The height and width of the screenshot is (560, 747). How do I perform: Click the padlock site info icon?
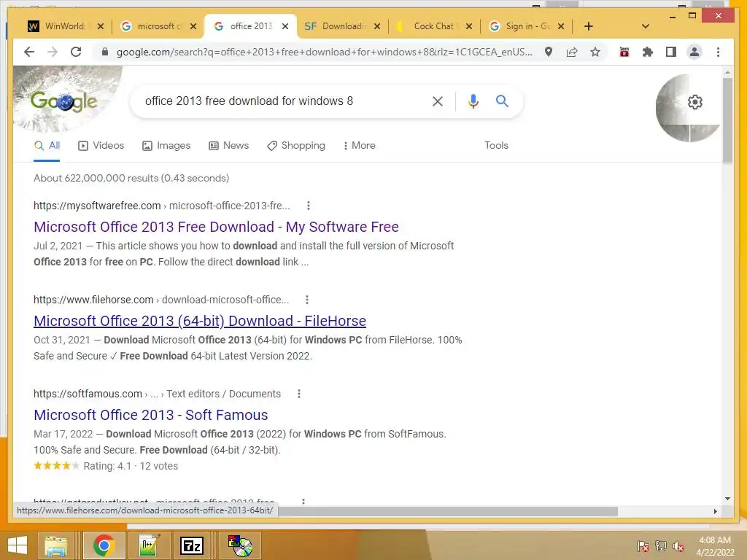(105, 52)
